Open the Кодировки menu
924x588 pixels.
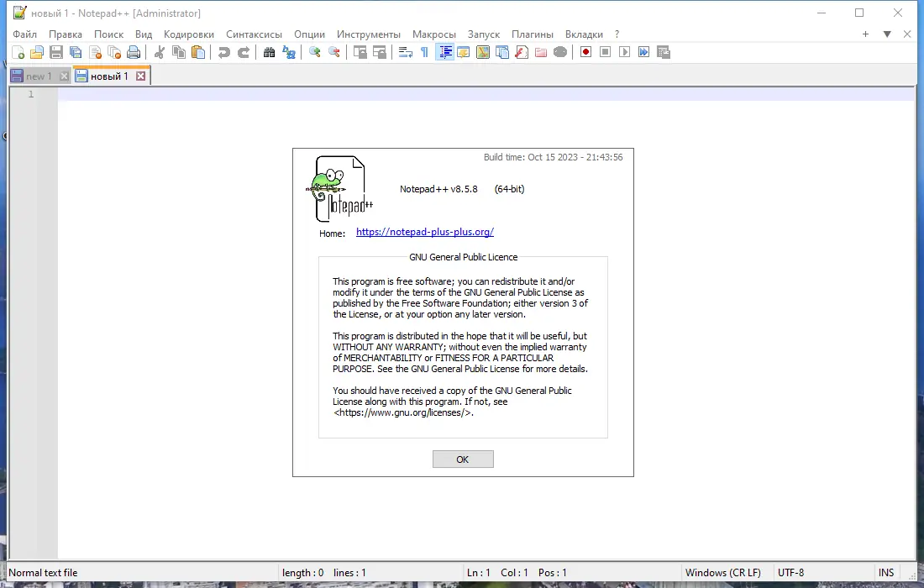[189, 34]
